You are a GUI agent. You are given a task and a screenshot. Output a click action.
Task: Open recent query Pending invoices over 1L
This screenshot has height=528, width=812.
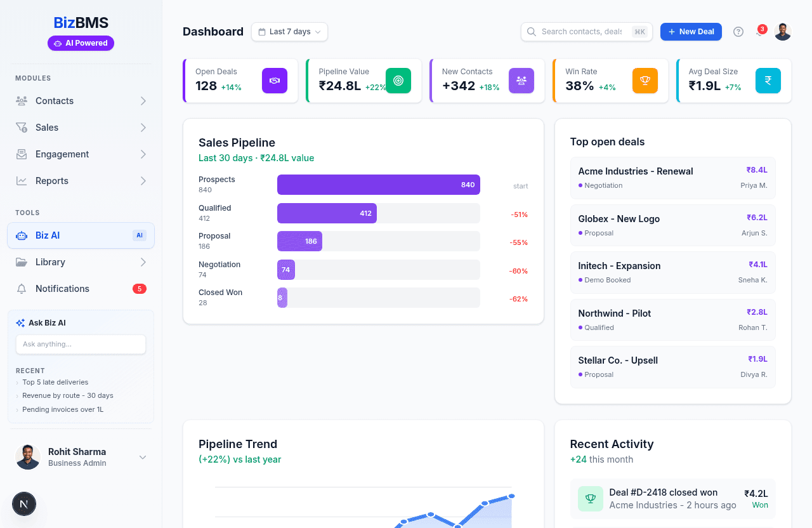coord(63,409)
